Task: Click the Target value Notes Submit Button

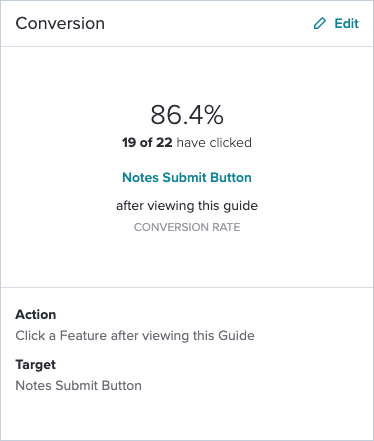Action: 79,386
